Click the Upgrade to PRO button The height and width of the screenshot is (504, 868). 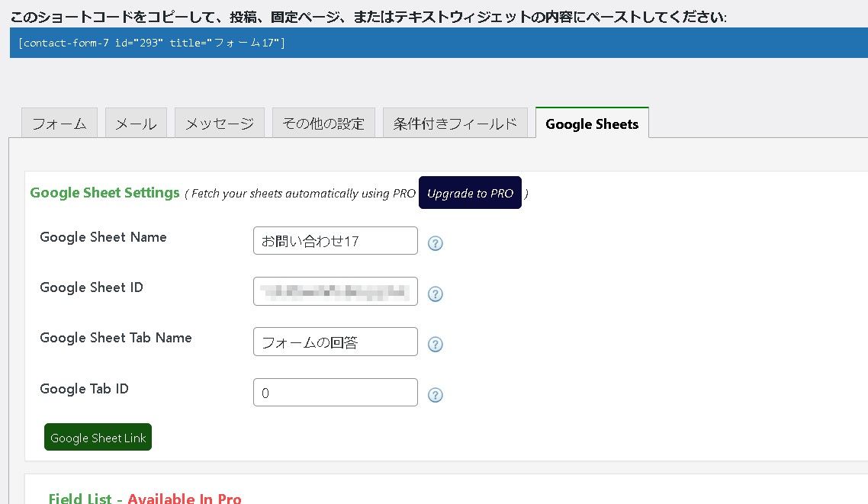[470, 193]
